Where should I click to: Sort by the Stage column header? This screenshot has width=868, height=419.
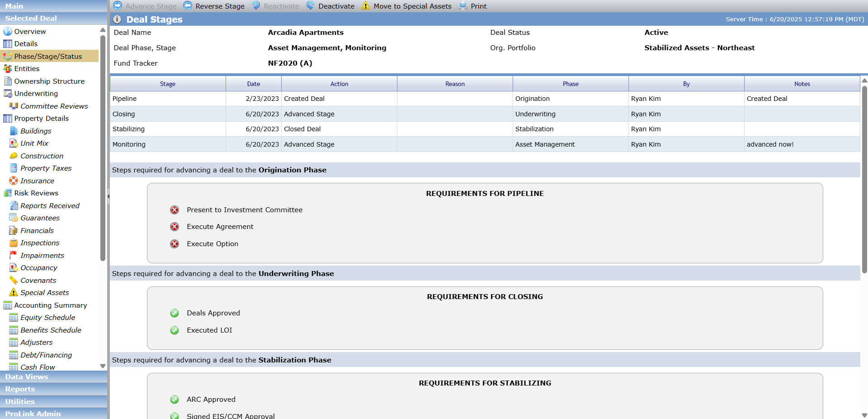(168, 84)
